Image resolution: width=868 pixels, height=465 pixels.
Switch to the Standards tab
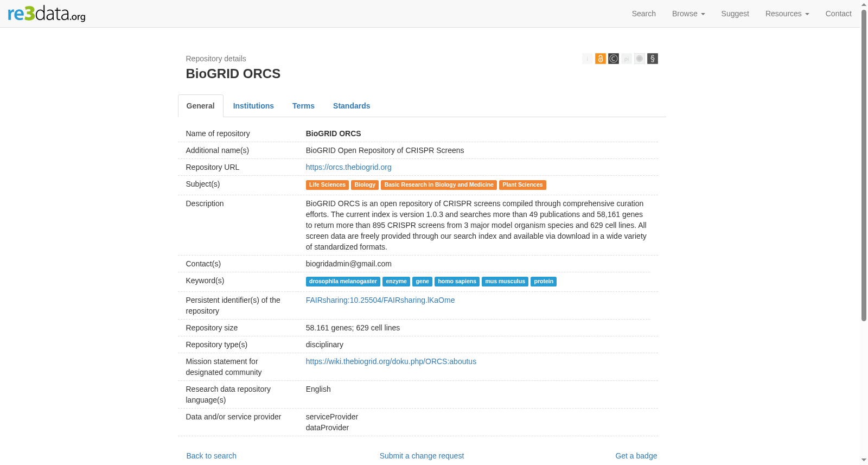coord(352,106)
